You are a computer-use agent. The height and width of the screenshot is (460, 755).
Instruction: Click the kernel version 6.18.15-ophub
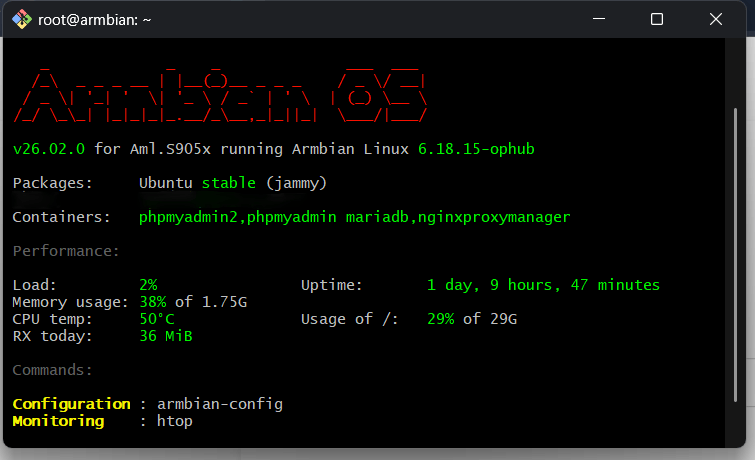pos(476,149)
